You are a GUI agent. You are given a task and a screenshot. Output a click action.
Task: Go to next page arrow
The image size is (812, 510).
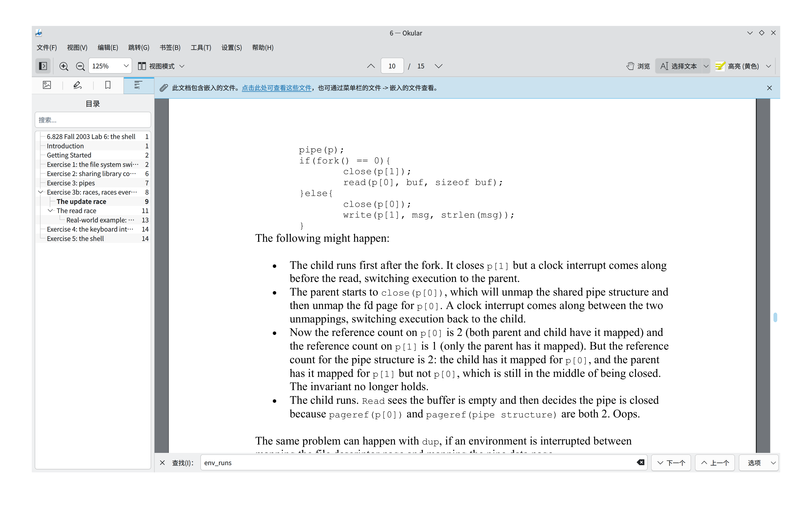click(x=438, y=66)
